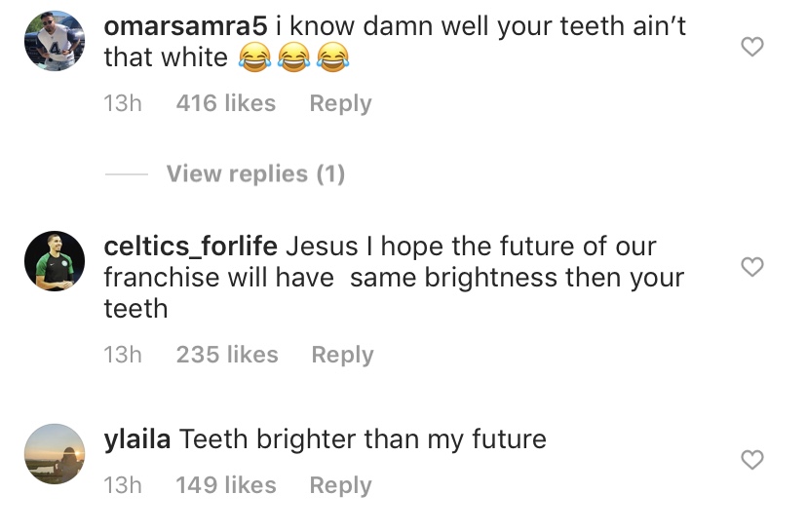Click the 13h timestamp under celtics_forlife's comment
This screenshot has height=532, width=807.
pyautogui.click(x=122, y=355)
